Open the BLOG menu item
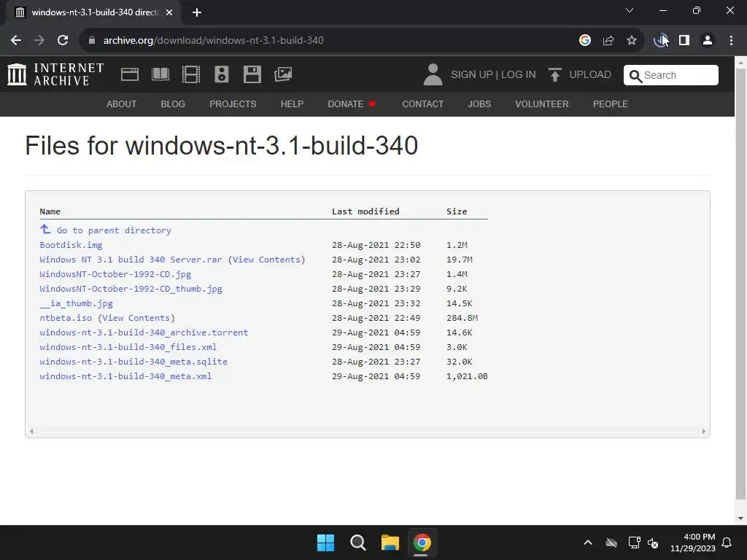The width and height of the screenshot is (747, 560). tap(173, 104)
